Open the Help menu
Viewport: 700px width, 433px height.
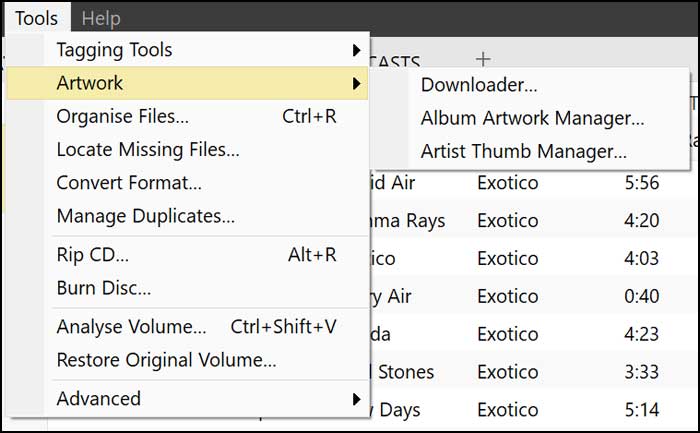(x=101, y=18)
